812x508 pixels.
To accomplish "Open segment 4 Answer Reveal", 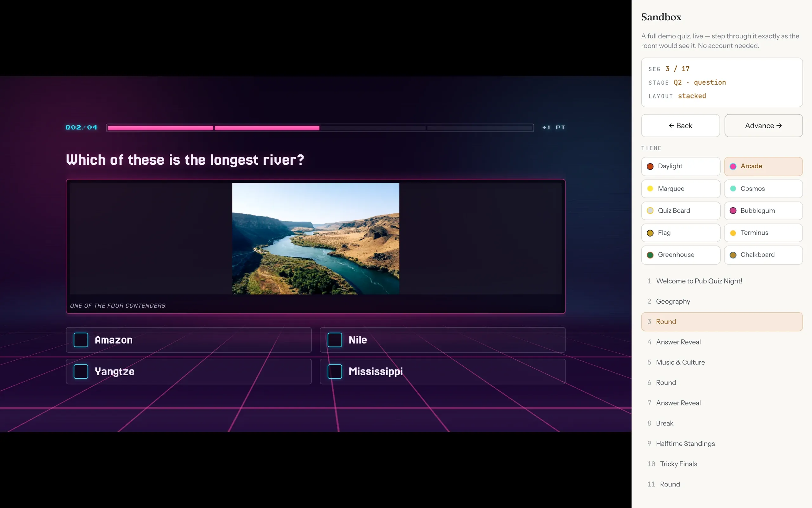I will click(722, 342).
